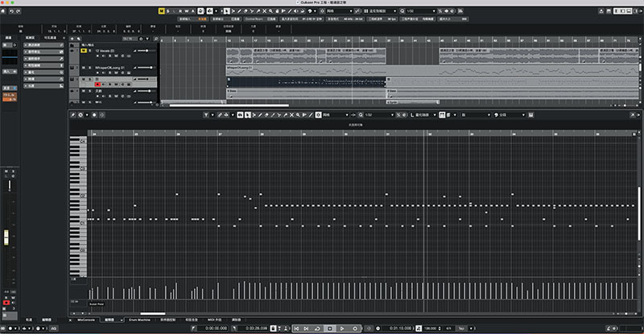The image size is (644, 334).
Task: Select the Play speaker tool in project toolbar
Action: (x=296, y=11)
